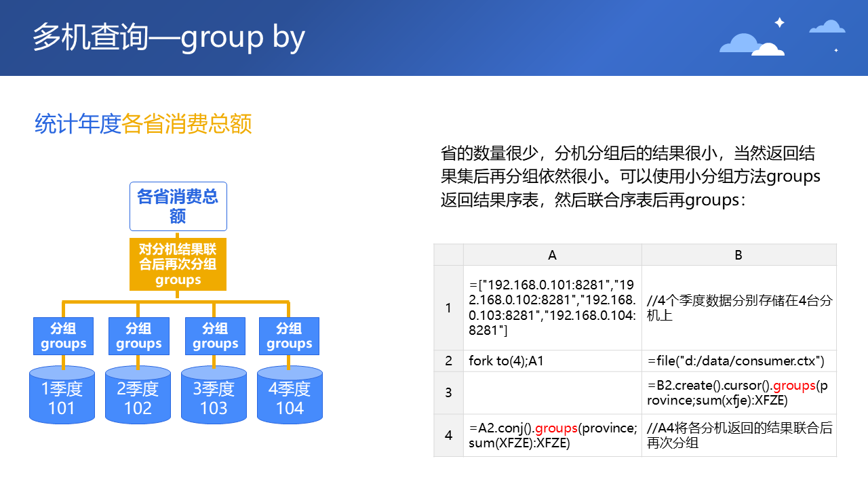This screenshot has height=488, width=868.
Task: Click the cell listing the 192.168.0.101:8281 addresses
Action: [x=553, y=308]
